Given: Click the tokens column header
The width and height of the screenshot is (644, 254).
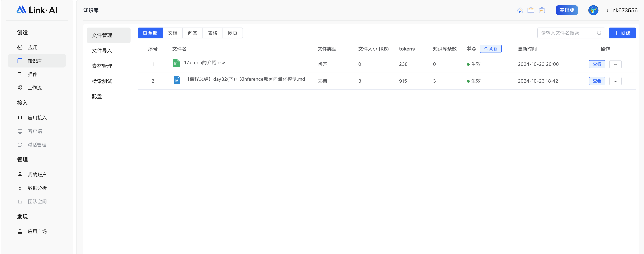Looking at the screenshot, I should coord(407,49).
